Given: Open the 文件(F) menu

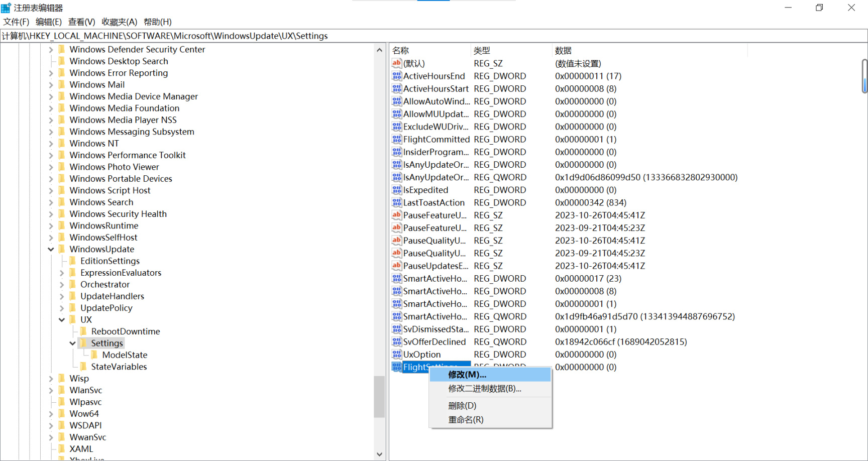Looking at the screenshot, I should tap(16, 22).
